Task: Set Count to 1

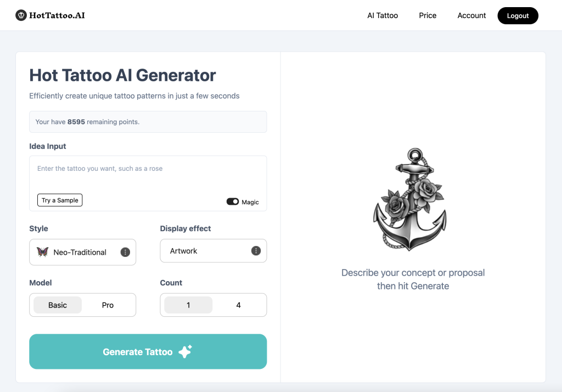Action: (x=188, y=305)
